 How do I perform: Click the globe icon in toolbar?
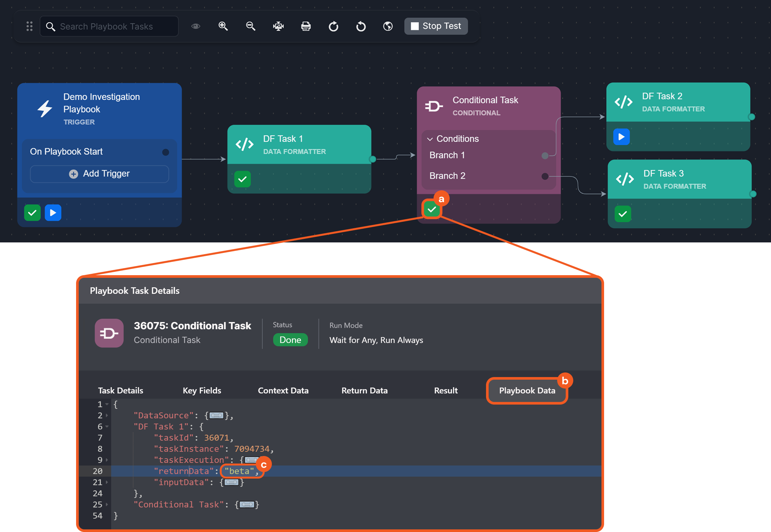(388, 26)
